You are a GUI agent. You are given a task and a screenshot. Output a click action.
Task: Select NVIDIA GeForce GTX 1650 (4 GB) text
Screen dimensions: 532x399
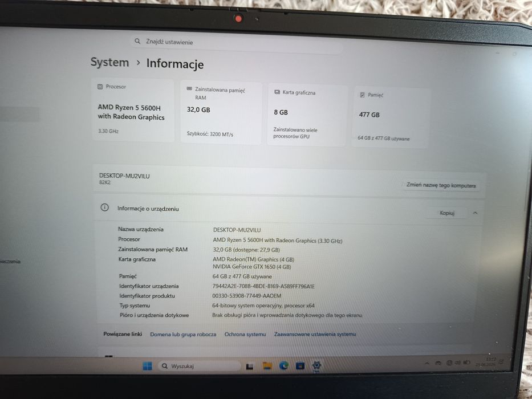tap(252, 267)
